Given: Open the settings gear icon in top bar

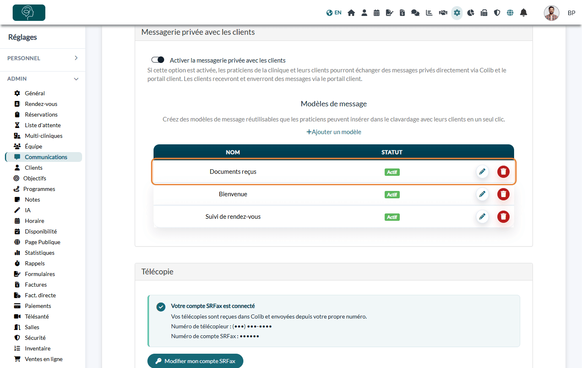Looking at the screenshot, I should (457, 13).
